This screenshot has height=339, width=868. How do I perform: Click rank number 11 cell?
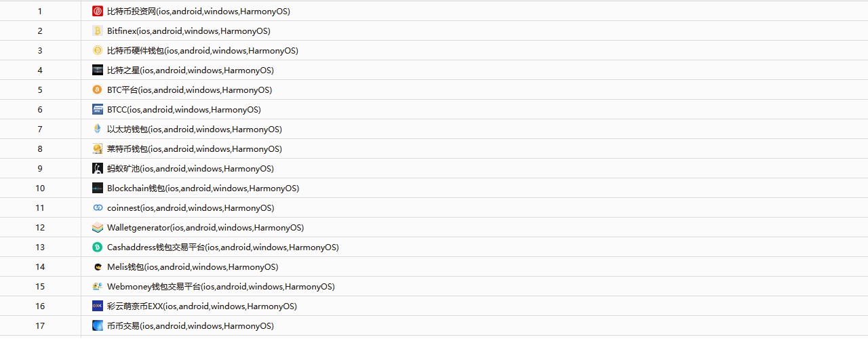point(40,208)
